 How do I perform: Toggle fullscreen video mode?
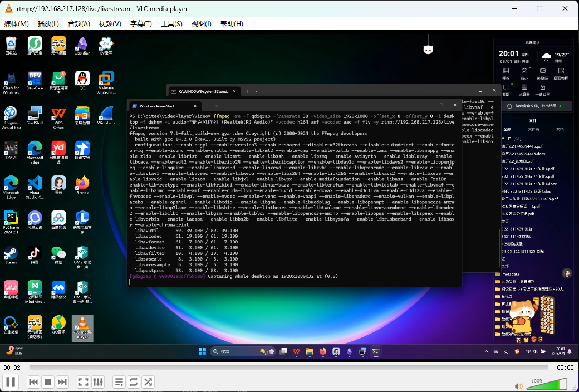click(x=84, y=382)
